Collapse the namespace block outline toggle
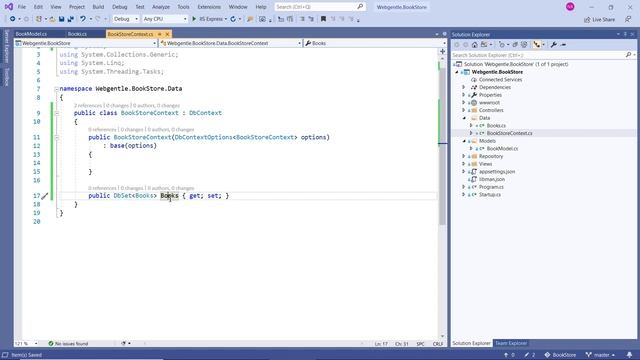640x360 pixels. (x=57, y=89)
